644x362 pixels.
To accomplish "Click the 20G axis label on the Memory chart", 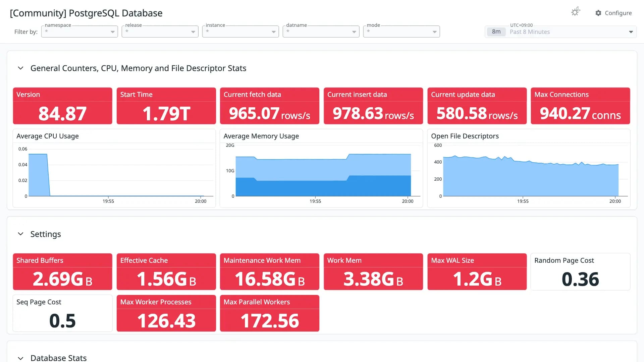I will pos(230,145).
